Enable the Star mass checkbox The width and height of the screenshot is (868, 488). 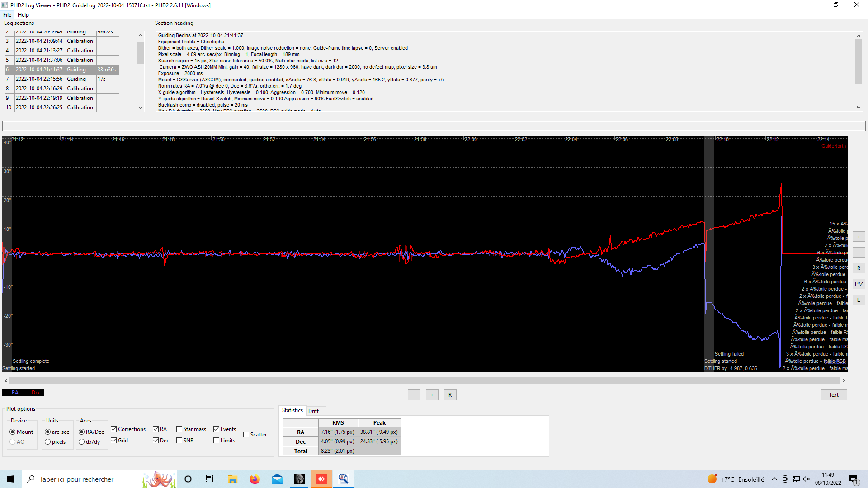point(179,429)
